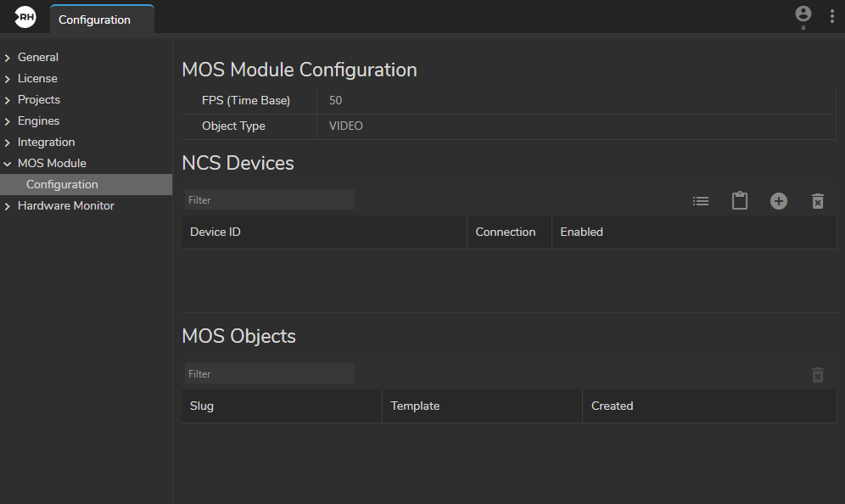845x504 pixels.
Task: Click the NCS Devices list view icon
Action: [701, 201]
